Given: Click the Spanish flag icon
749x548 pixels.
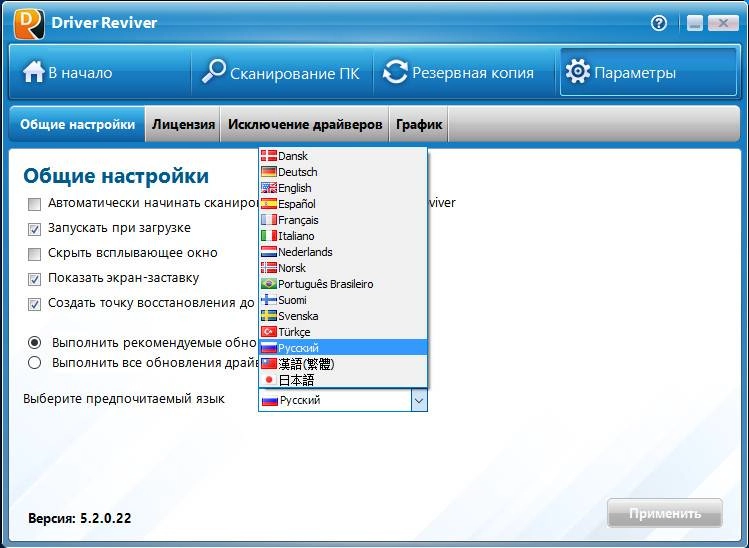Looking at the screenshot, I should (269, 204).
